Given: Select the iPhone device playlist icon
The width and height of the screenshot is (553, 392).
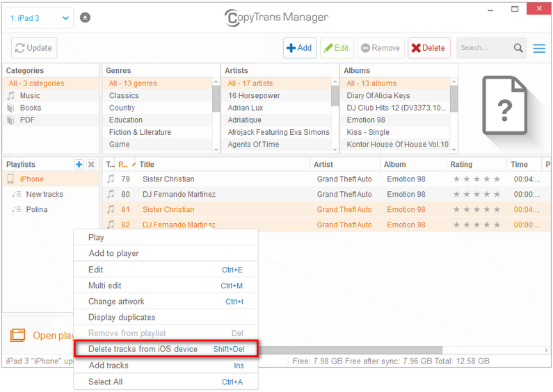Looking at the screenshot, I should click(11, 179).
